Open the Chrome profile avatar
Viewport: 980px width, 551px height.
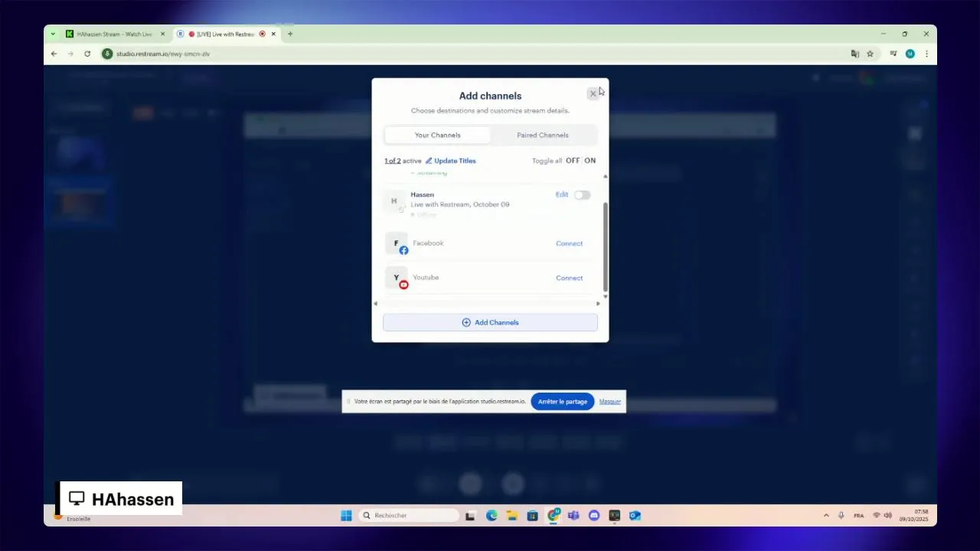(910, 54)
